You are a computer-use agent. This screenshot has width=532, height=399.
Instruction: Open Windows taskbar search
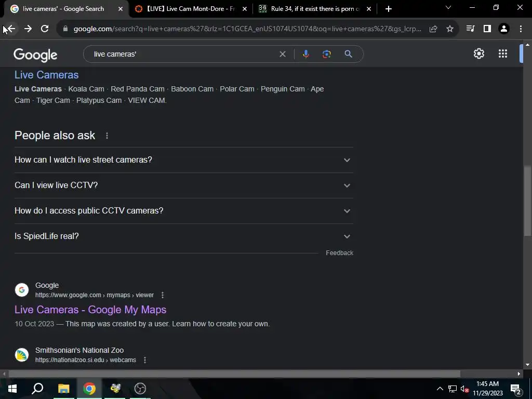[37, 389]
